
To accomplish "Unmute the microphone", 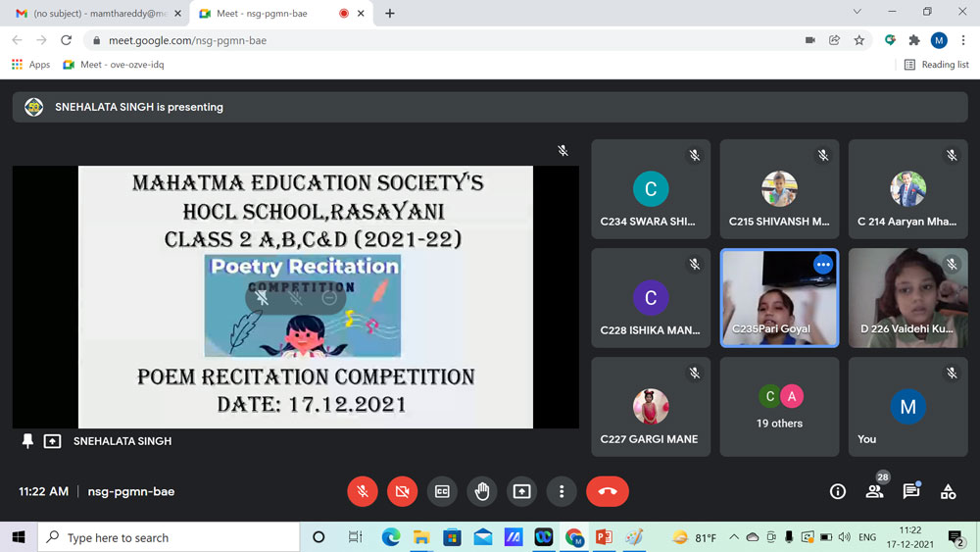I will pos(363,491).
